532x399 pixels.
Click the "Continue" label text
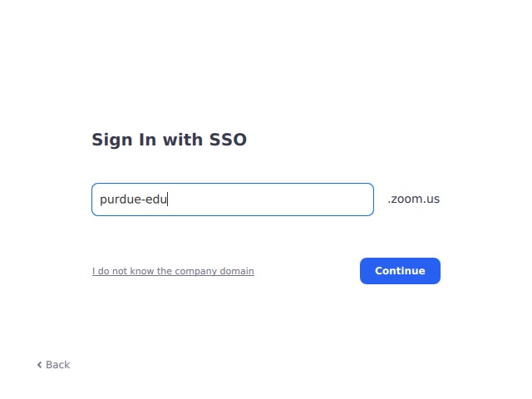pos(400,271)
